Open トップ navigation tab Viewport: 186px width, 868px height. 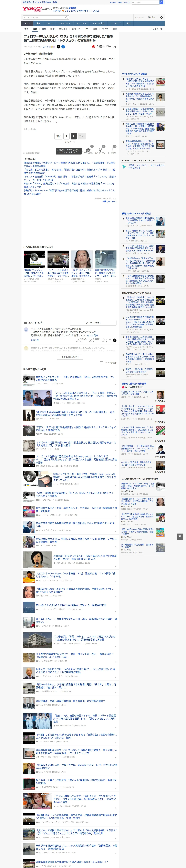[27, 24]
